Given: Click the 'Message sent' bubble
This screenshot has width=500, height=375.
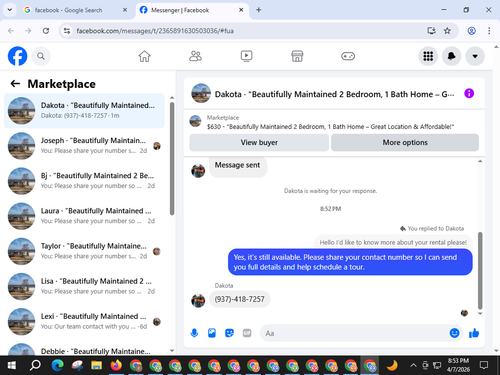Looking at the screenshot, I should 238,166.
